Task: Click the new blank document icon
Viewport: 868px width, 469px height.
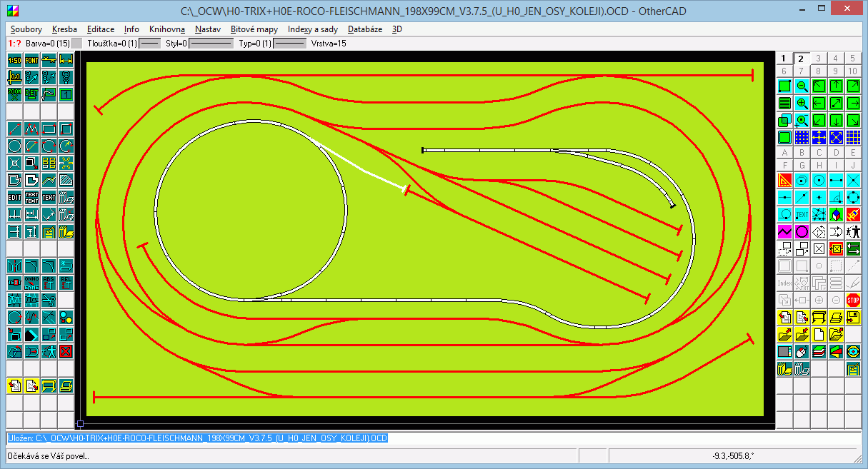Action: pos(819,333)
